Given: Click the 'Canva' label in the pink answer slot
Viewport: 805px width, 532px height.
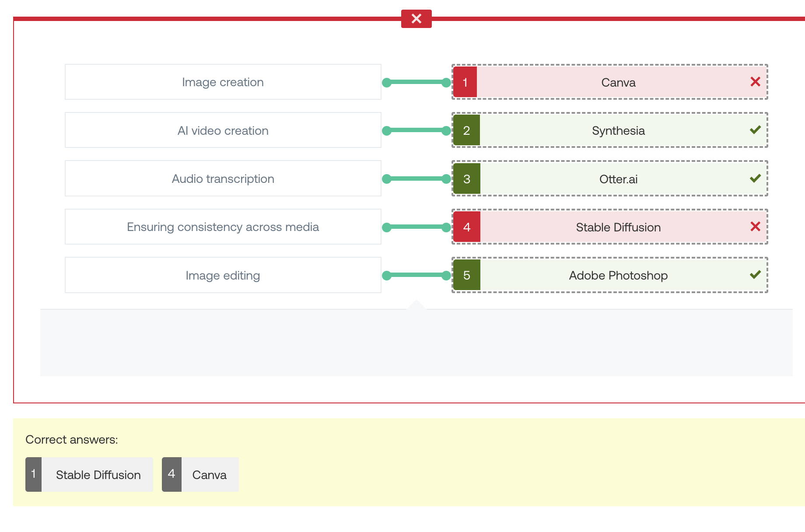Looking at the screenshot, I should pyautogui.click(x=618, y=82).
